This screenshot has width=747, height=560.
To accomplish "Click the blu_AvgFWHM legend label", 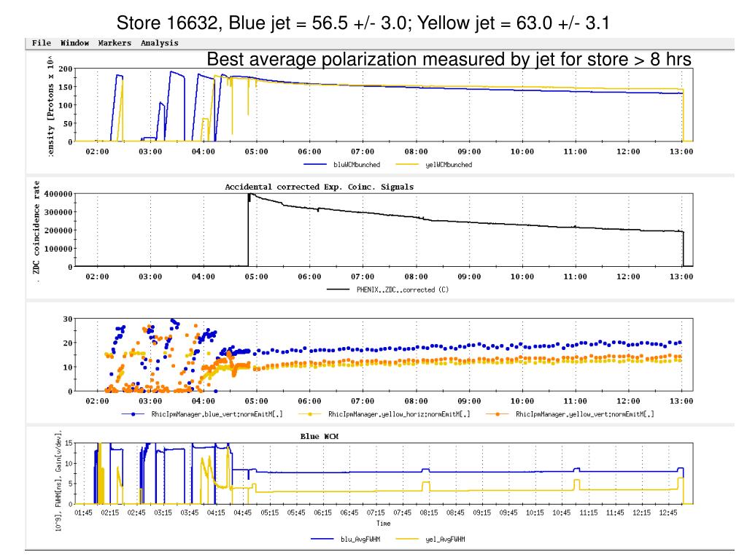I will click(x=360, y=539).
